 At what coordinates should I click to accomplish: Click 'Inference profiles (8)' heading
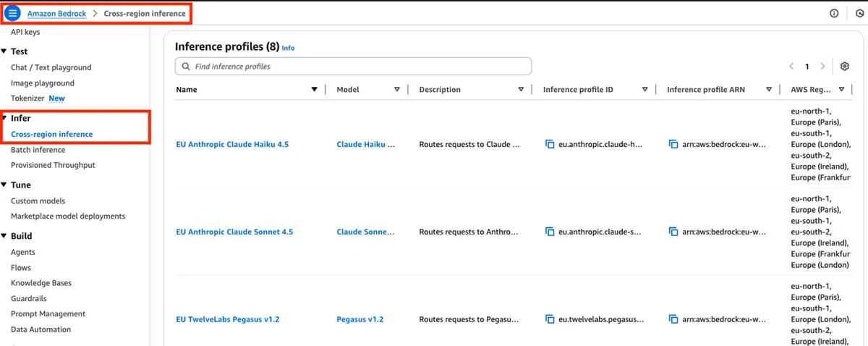click(x=227, y=47)
